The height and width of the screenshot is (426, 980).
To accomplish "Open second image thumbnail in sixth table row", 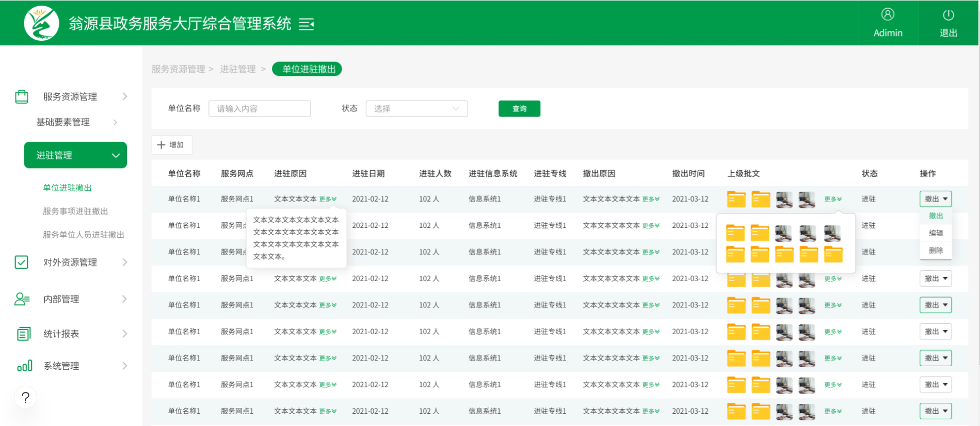I will [807, 332].
